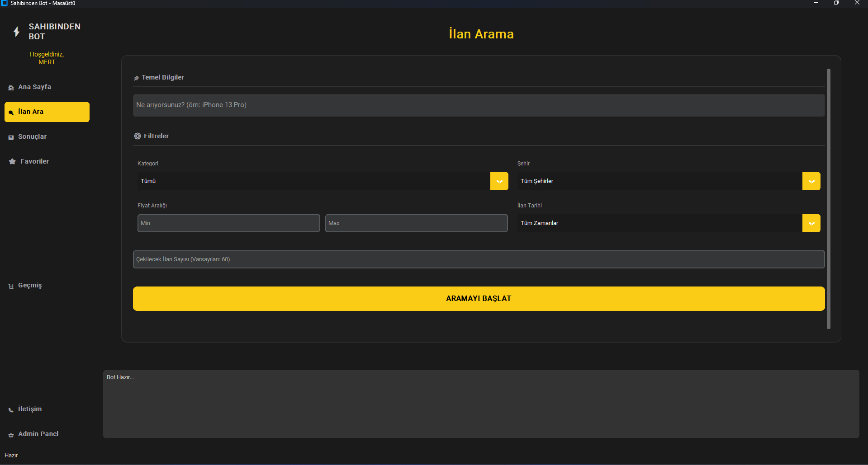Show the Geçmiş history page
This screenshot has width=868, height=465.
pyautogui.click(x=47, y=286)
